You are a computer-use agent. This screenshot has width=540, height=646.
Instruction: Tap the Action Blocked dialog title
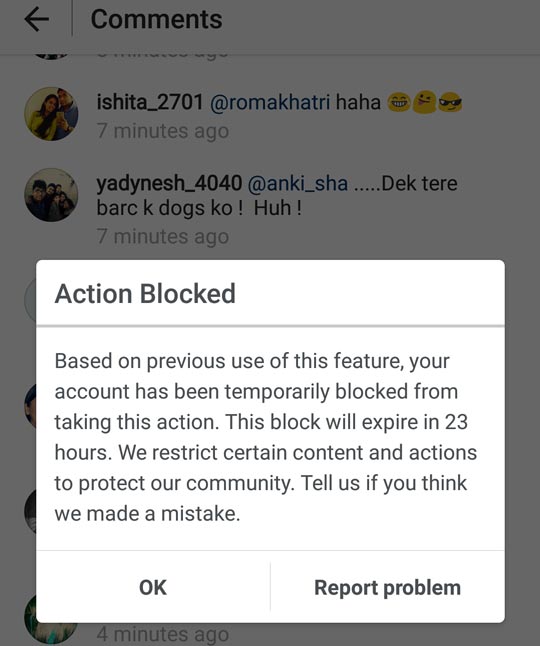145,294
